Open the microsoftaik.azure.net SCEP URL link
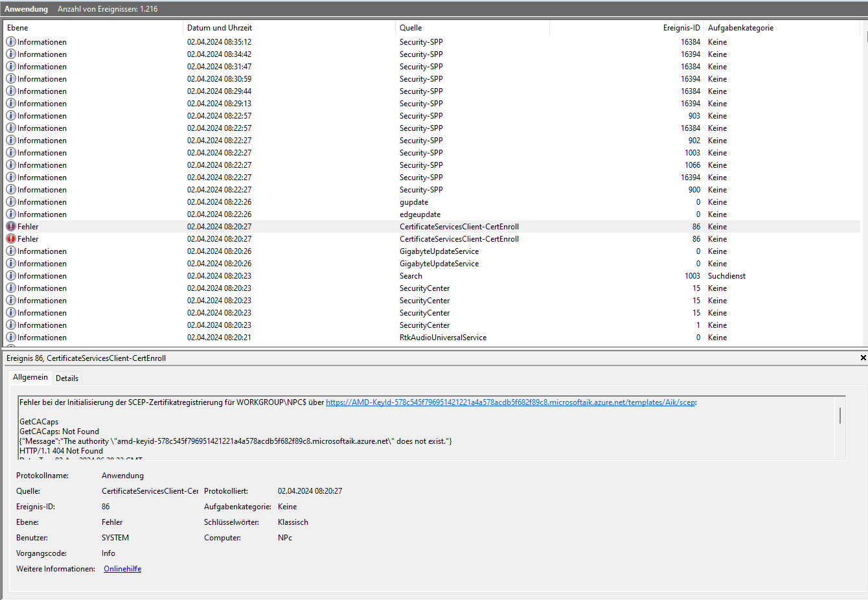The image size is (868, 600). click(510, 402)
